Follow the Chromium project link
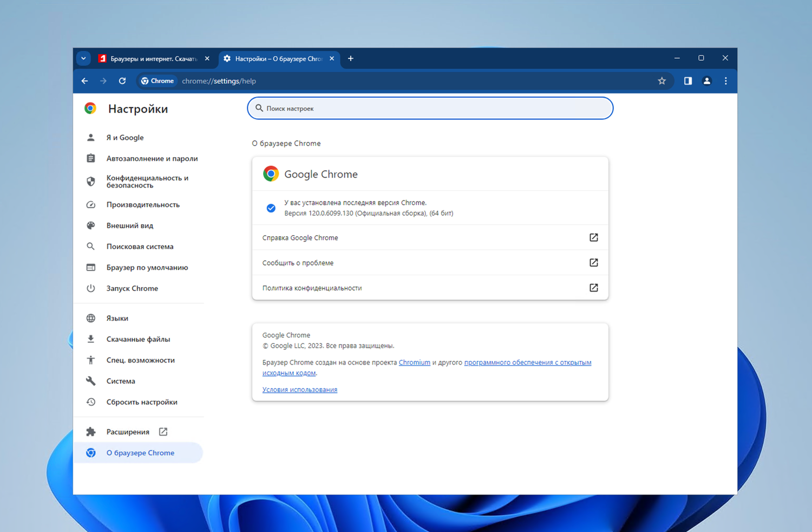The width and height of the screenshot is (812, 532). [x=415, y=362]
